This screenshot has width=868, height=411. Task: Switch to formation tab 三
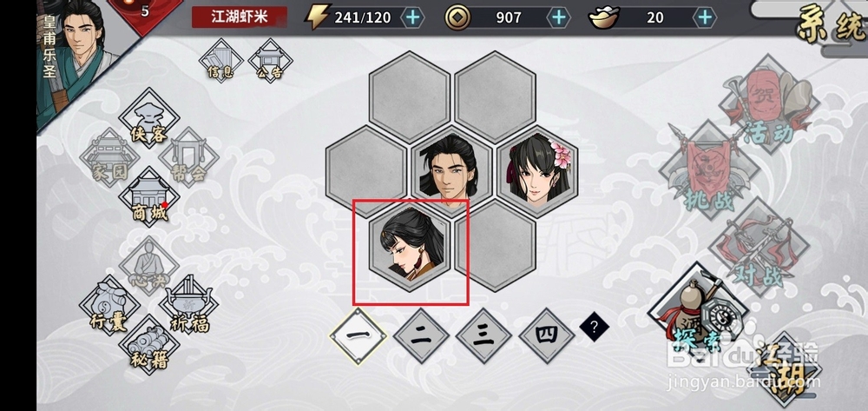pos(483,335)
